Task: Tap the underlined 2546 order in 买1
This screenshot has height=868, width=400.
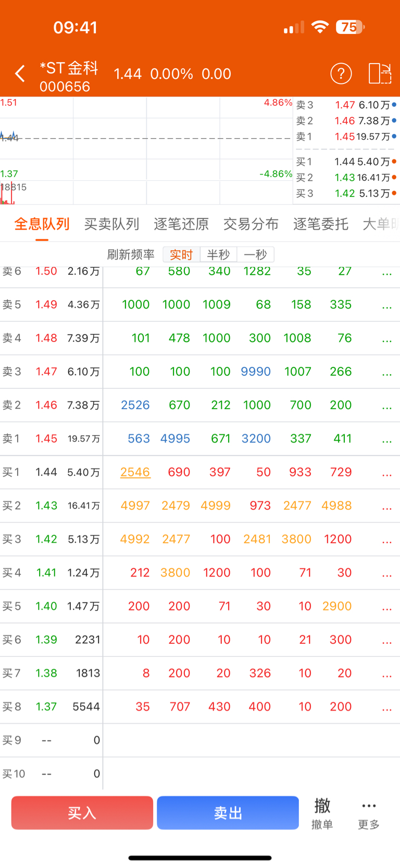Action: point(135,472)
